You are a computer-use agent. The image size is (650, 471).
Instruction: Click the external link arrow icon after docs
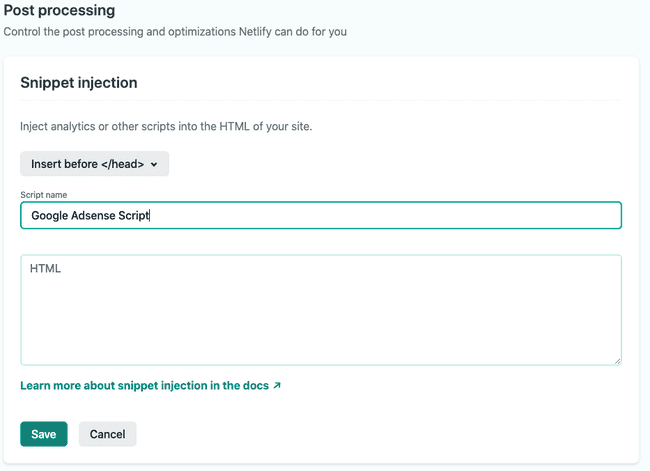(x=277, y=386)
